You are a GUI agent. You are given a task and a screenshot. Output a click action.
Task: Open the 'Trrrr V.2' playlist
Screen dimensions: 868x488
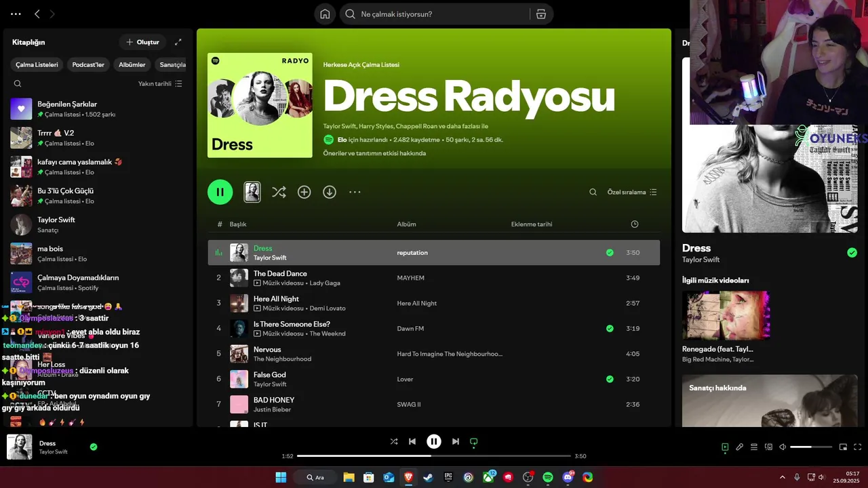coord(98,138)
